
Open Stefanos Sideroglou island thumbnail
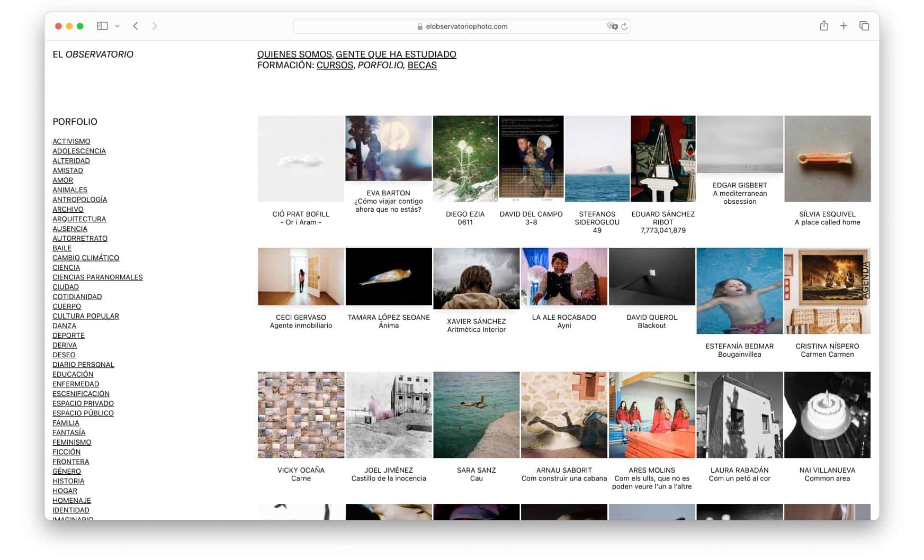[597, 159]
